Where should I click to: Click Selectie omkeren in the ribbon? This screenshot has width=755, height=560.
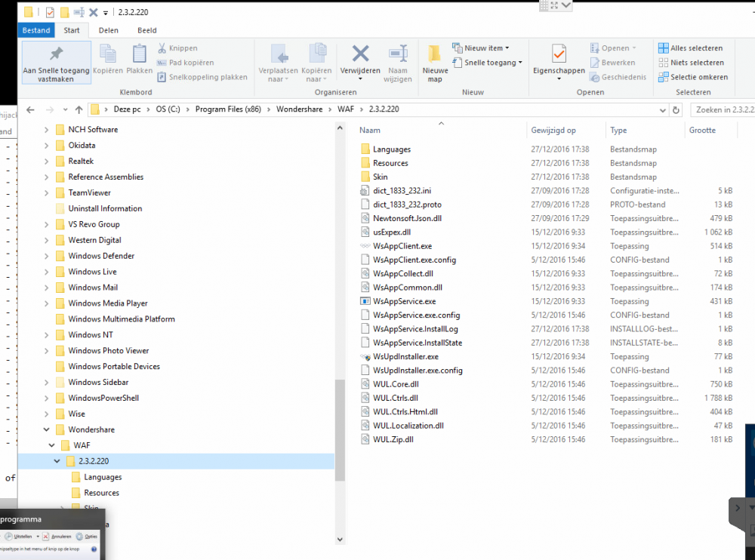pos(692,77)
